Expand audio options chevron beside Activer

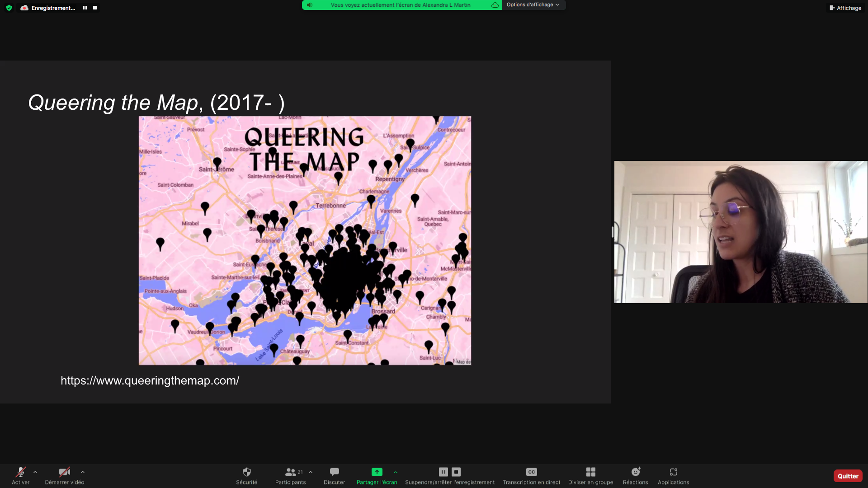35,472
